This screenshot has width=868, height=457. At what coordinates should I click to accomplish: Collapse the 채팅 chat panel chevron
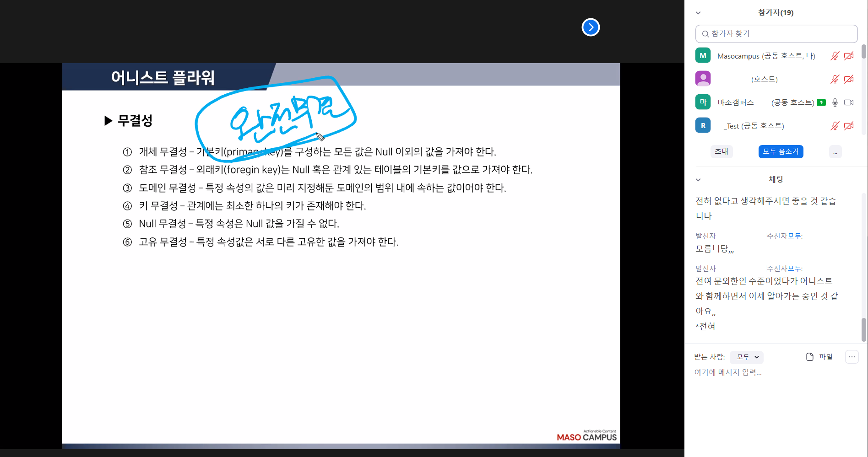698,180
